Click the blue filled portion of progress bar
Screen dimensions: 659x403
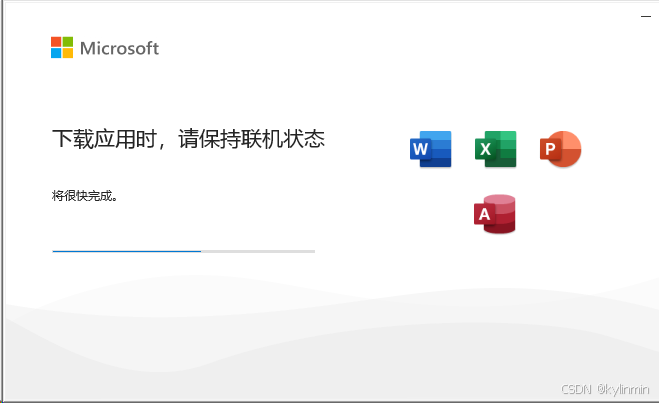127,251
